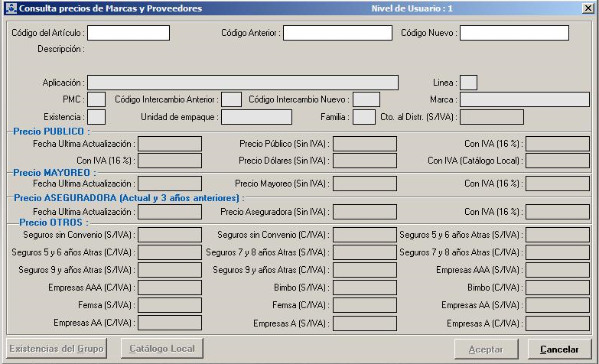This screenshot has height=364, width=599.
Task: Click the application icon in title bar
Action: (x=10, y=8)
